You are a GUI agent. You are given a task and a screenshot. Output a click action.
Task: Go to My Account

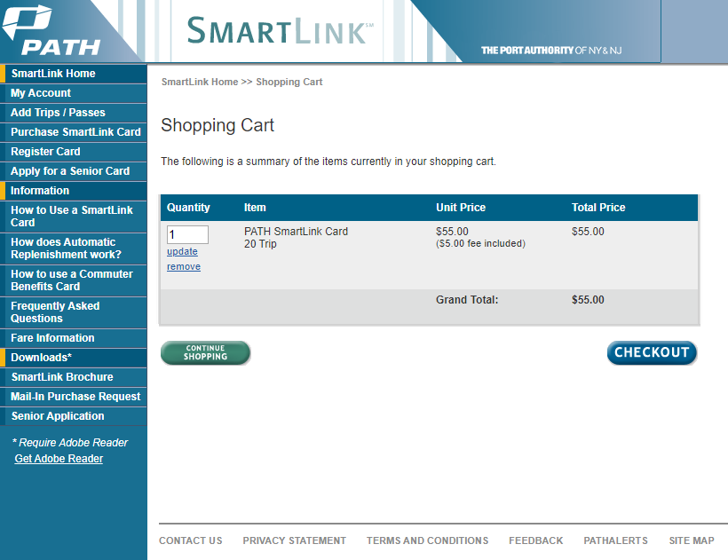pyautogui.click(x=74, y=93)
